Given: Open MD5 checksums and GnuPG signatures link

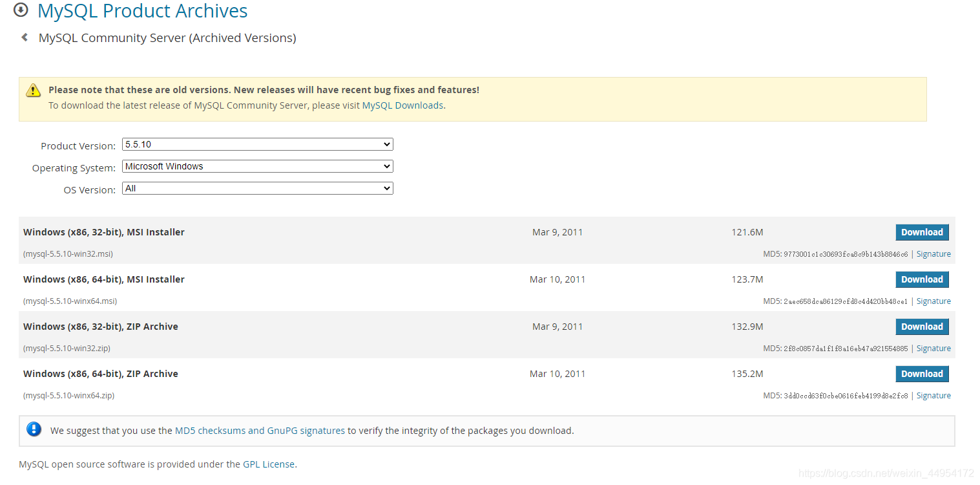Looking at the screenshot, I should pos(260,430).
